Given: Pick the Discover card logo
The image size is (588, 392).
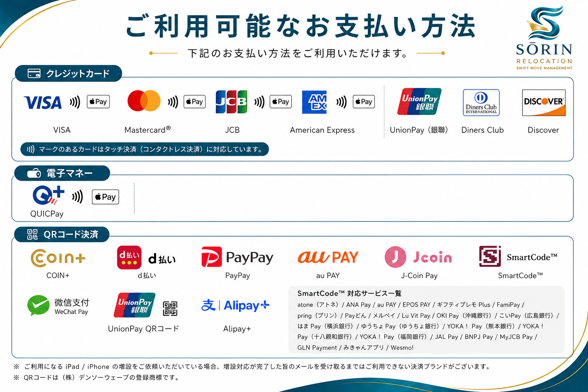Looking at the screenshot, I should click(544, 103).
